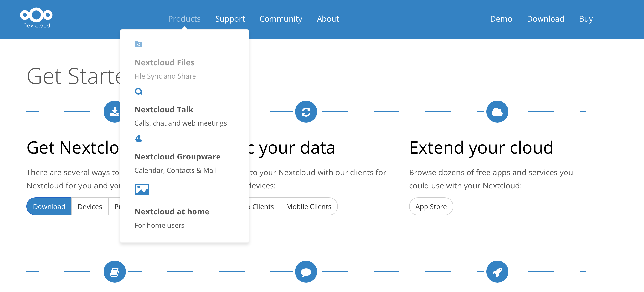
Task: Click the Nextcloud logo
Action: (36, 17)
